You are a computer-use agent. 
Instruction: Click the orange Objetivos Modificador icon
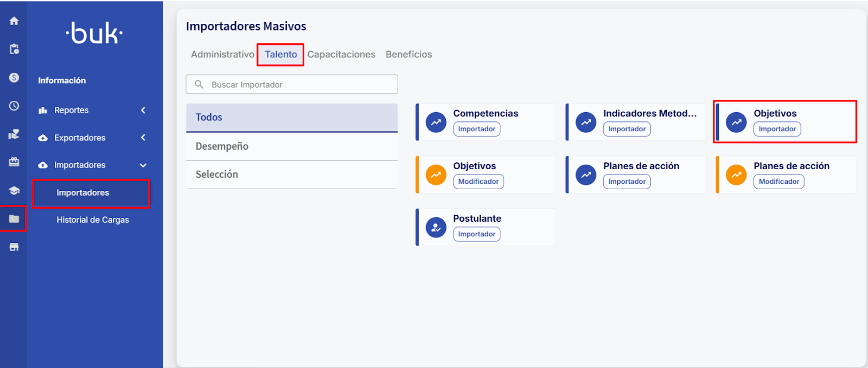coord(436,175)
